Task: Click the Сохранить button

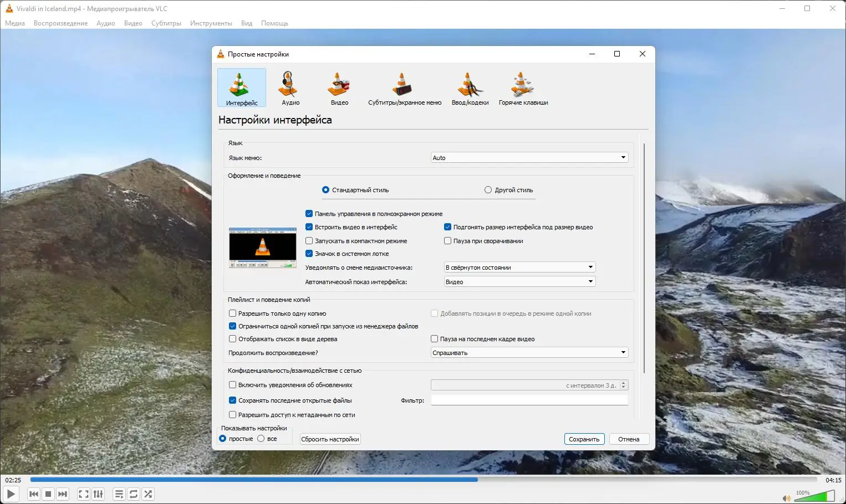Action: pos(584,439)
